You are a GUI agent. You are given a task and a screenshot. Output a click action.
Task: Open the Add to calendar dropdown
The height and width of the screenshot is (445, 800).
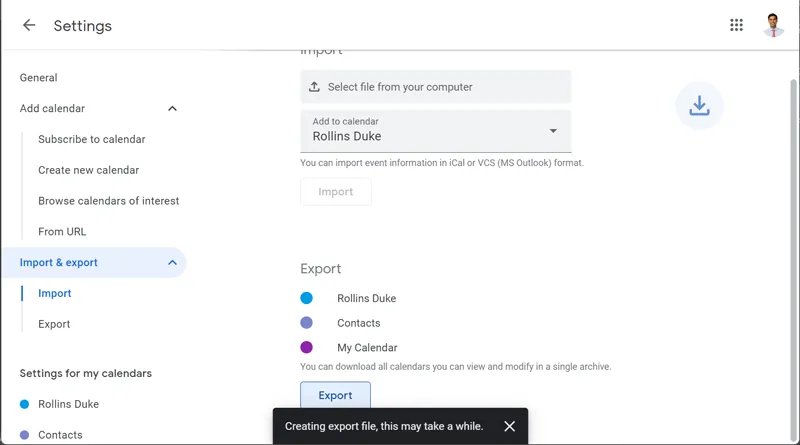click(553, 131)
